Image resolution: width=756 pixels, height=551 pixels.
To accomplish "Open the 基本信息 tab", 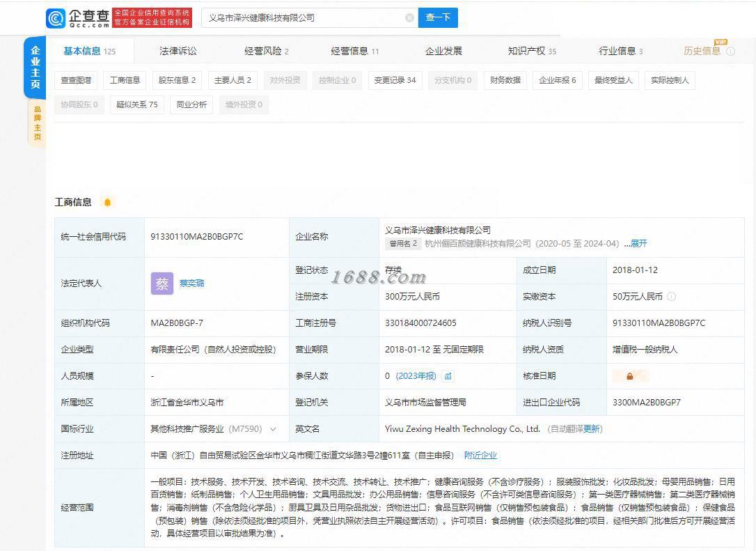I will pos(90,51).
